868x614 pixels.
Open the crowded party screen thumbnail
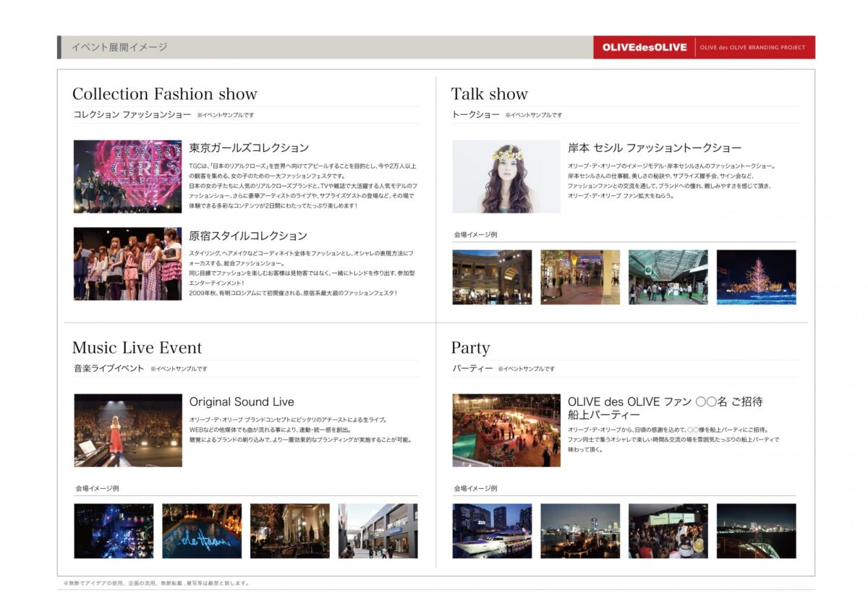pos(668,531)
